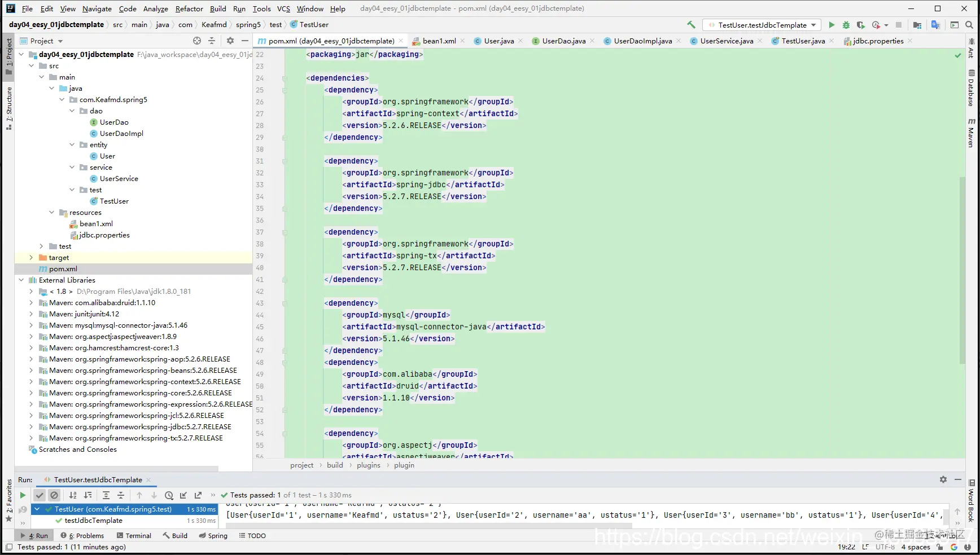Click the translate plugin icon

click(935, 25)
